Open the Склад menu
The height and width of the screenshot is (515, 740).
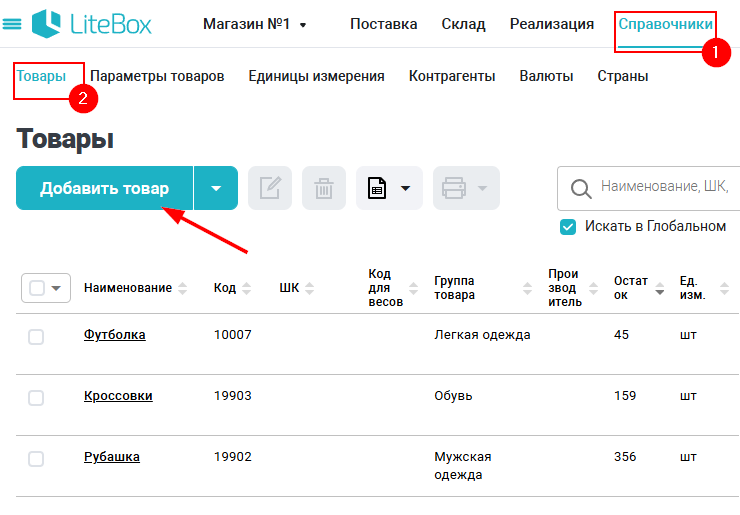pos(463,24)
